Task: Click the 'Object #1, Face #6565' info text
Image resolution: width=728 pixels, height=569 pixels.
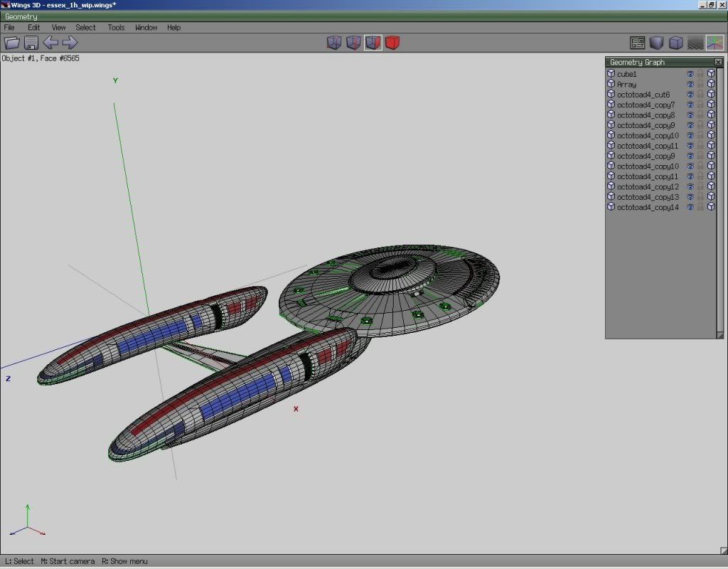Action: point(41,58)
